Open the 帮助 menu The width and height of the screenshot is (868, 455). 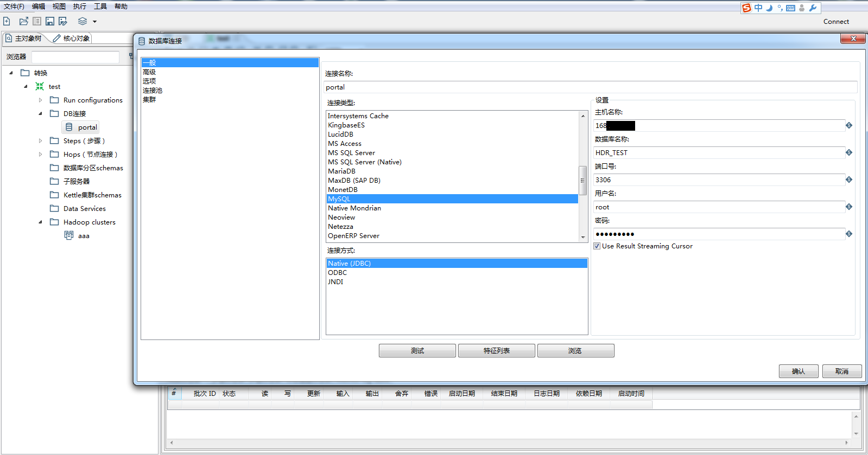click(121, 7)
